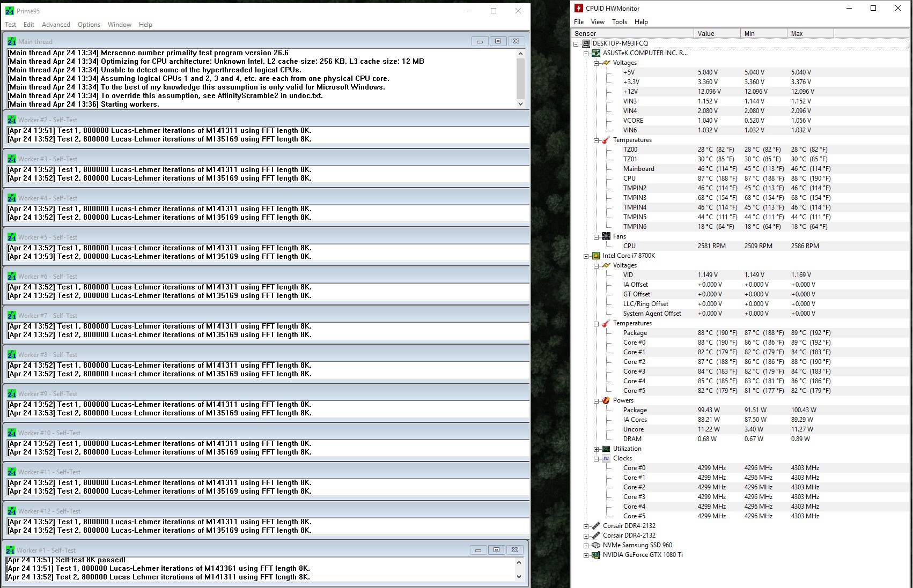This screenshot has width=913, height=588.
Task: Click the ASUSTeK motherboard icon
Action: point(595,53)
